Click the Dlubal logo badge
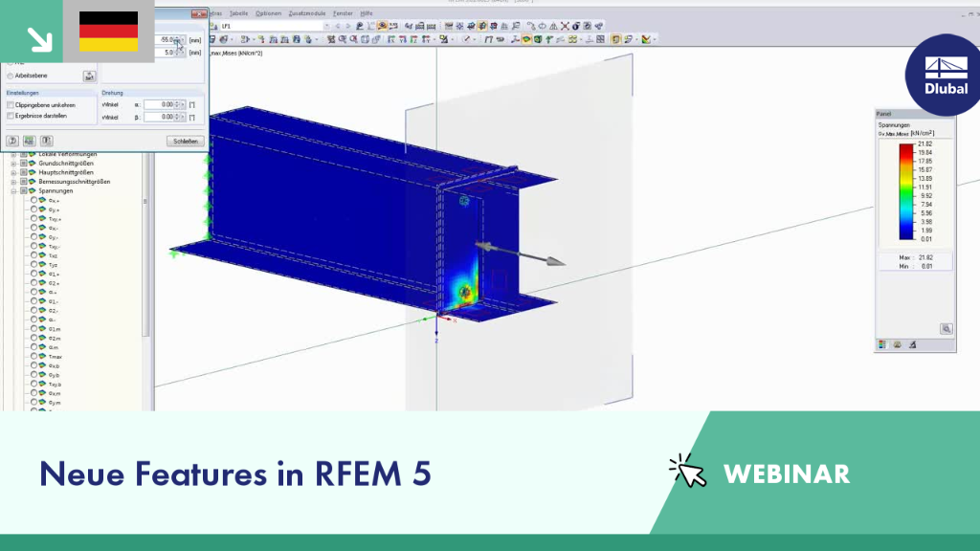 click(946, 75)
